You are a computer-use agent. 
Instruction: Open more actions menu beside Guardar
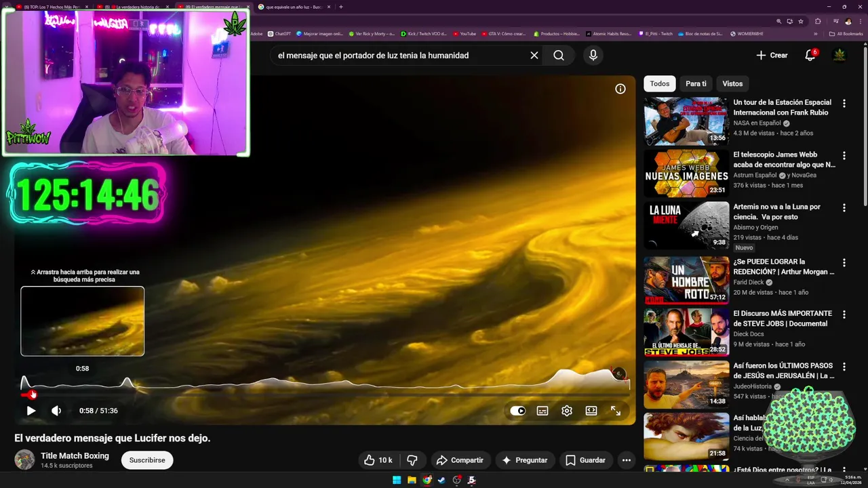(627, 460)
